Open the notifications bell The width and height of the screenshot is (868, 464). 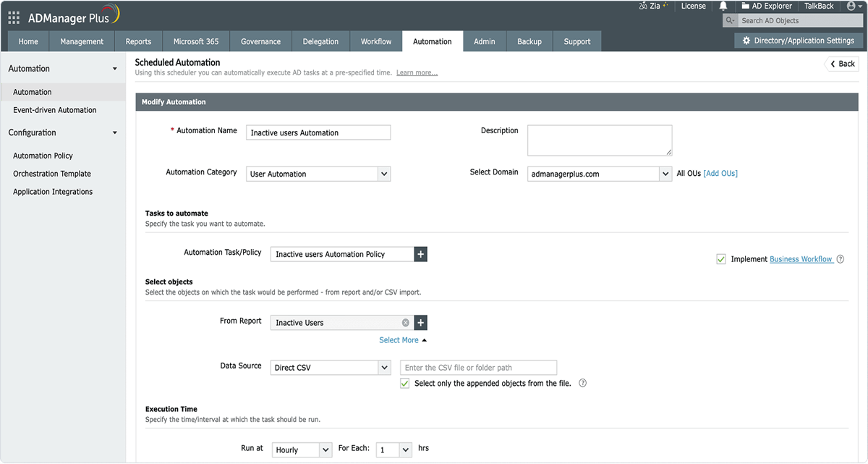click(x=723, y=6)
